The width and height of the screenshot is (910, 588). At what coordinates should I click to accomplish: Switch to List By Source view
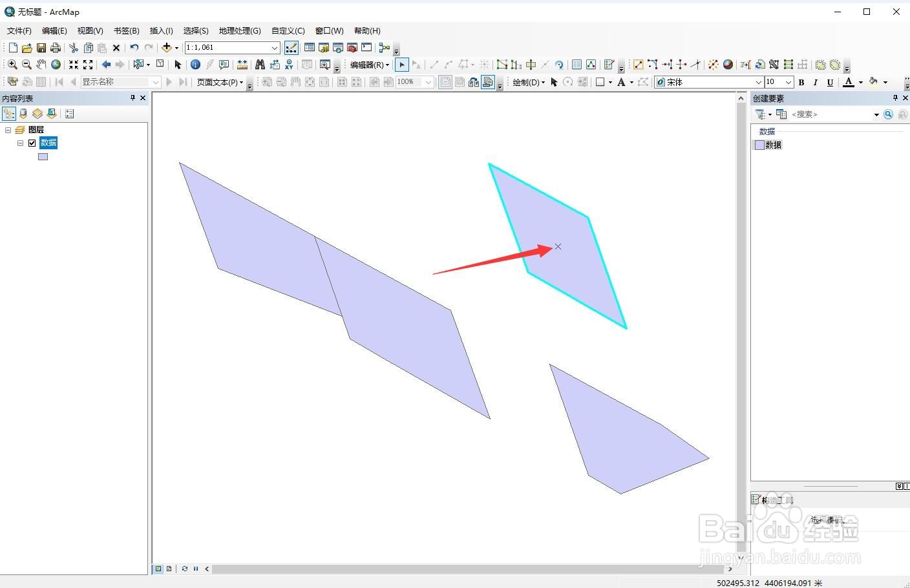click(x=23, y=114)
